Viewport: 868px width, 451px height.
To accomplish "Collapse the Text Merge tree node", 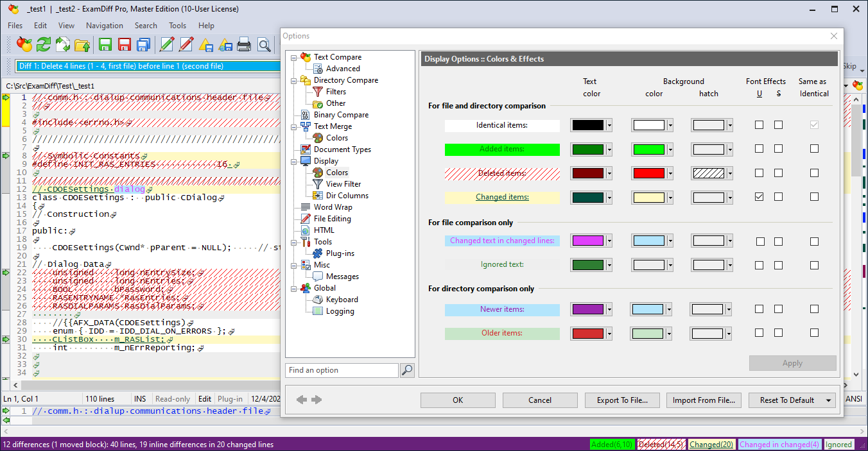I will coord(294,126).
